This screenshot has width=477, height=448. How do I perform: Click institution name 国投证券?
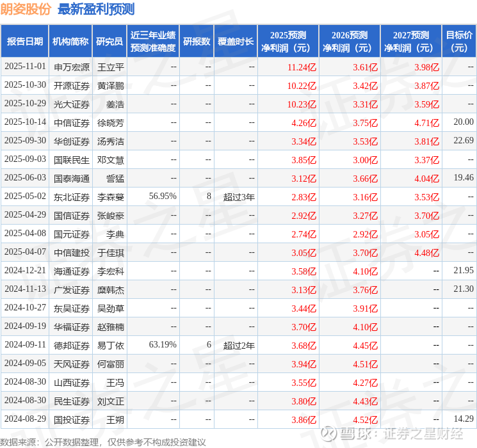pyautogui.click(x=72, y=420)
